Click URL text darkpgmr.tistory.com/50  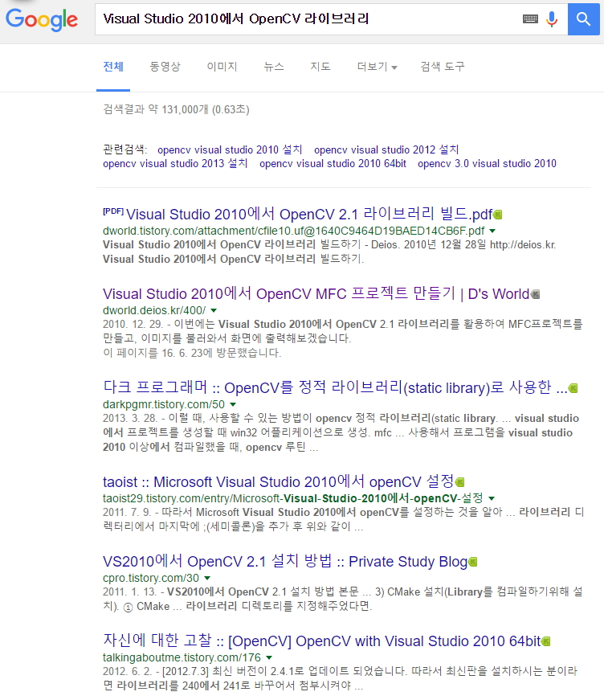point(164,404)
